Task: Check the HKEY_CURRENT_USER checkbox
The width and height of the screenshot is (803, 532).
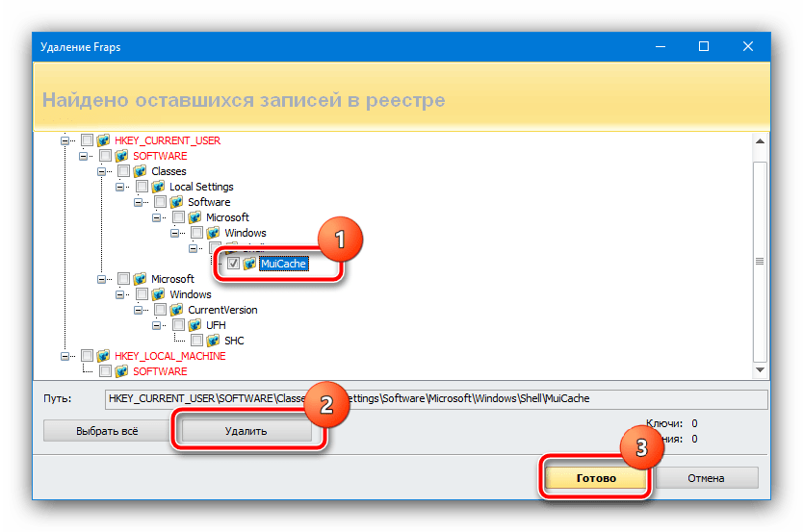Action: (88, 140)
